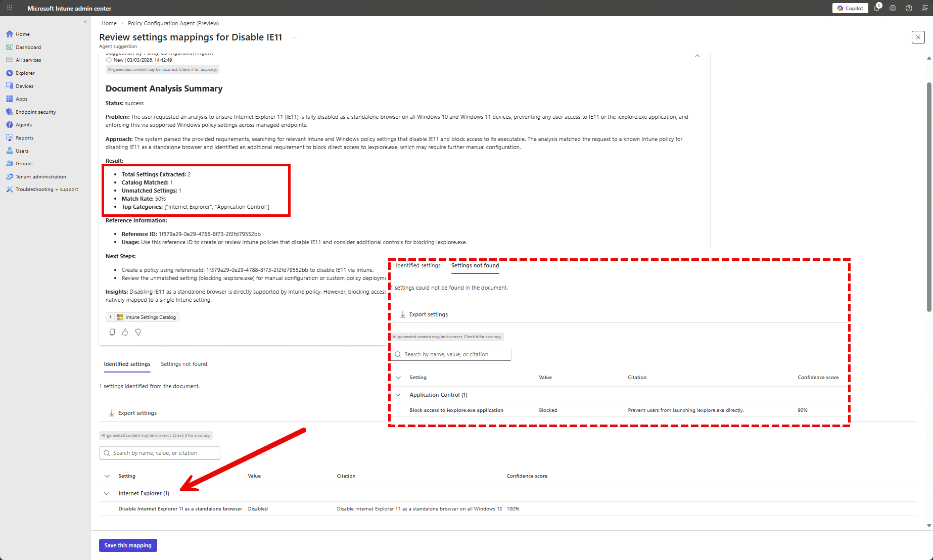Collapse the Internet Explorer settings group

click(107, 493)
